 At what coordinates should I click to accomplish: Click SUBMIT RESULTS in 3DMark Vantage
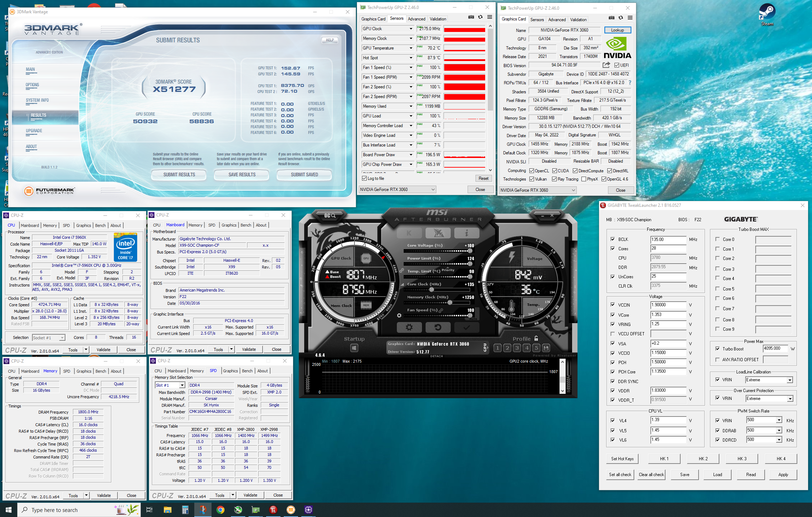[179, 175]
